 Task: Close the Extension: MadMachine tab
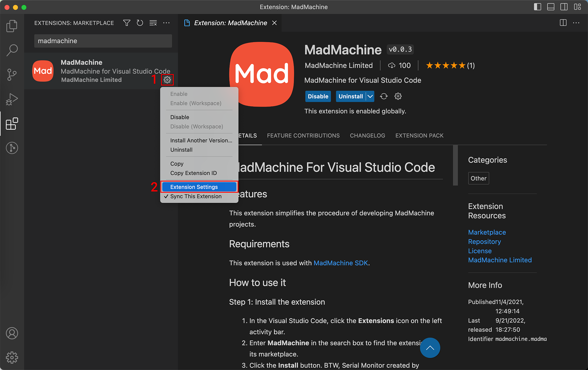pos(274,23)
